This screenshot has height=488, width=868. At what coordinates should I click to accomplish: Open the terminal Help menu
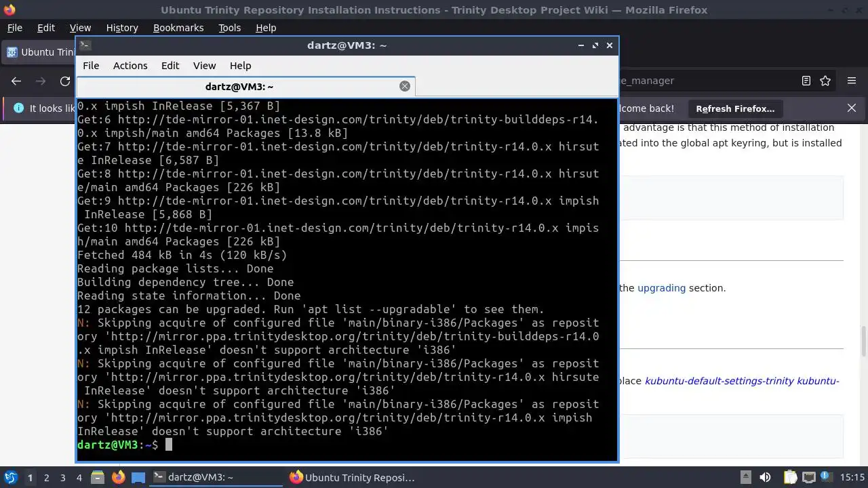[241, 66]
